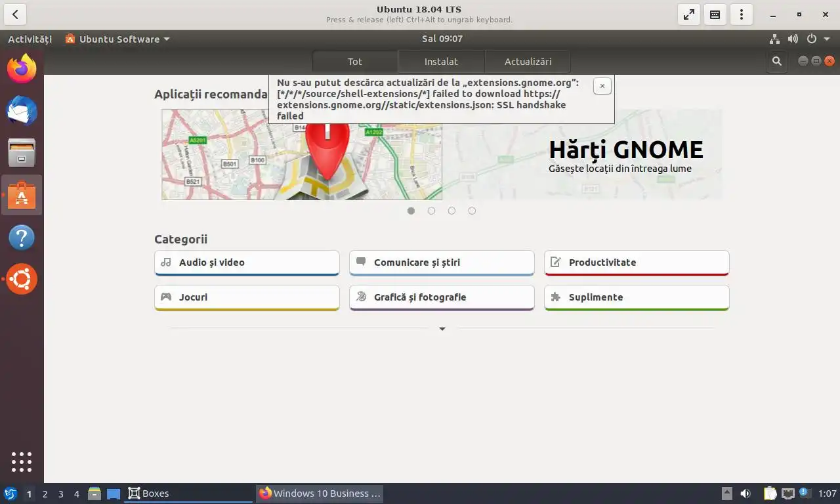
Task: Click the volume icon in the GNOME top bar
Action: pos(793,39)
